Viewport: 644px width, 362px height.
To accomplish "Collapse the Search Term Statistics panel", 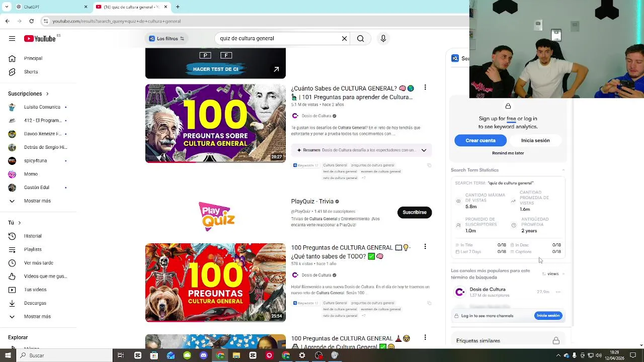I will [x=563, y=170].
